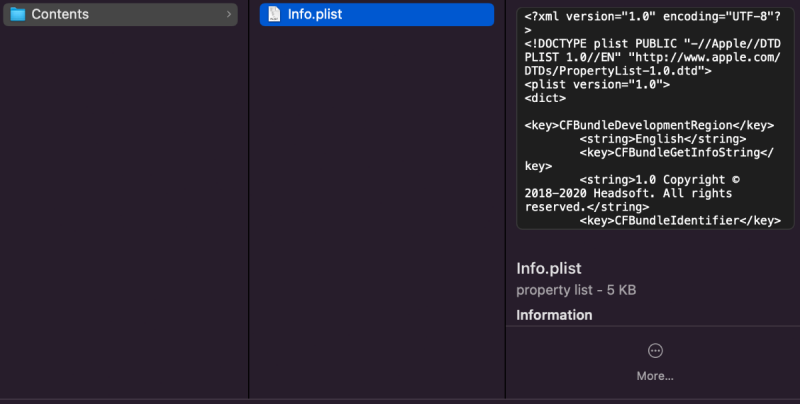Click the divider between Contents and Info.plist columns

click(x=248, y=200)
